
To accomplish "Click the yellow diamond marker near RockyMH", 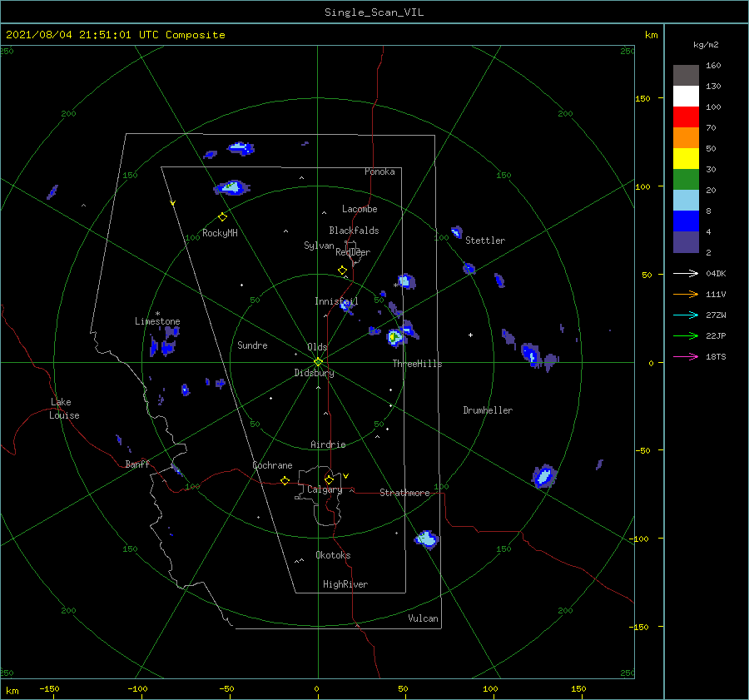I will tap(222, 217).
